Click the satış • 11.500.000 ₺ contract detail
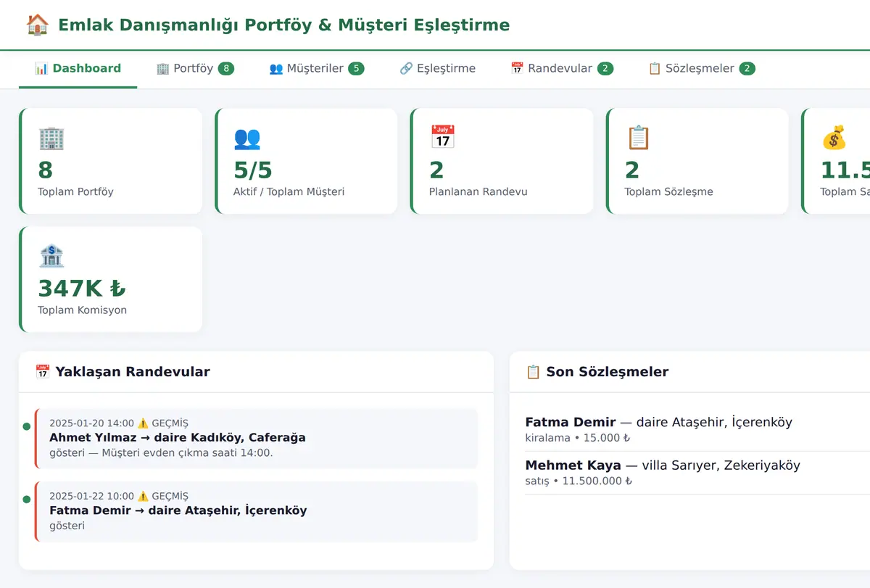Viewport: 870px width, 588px height. tap(579, 481)
